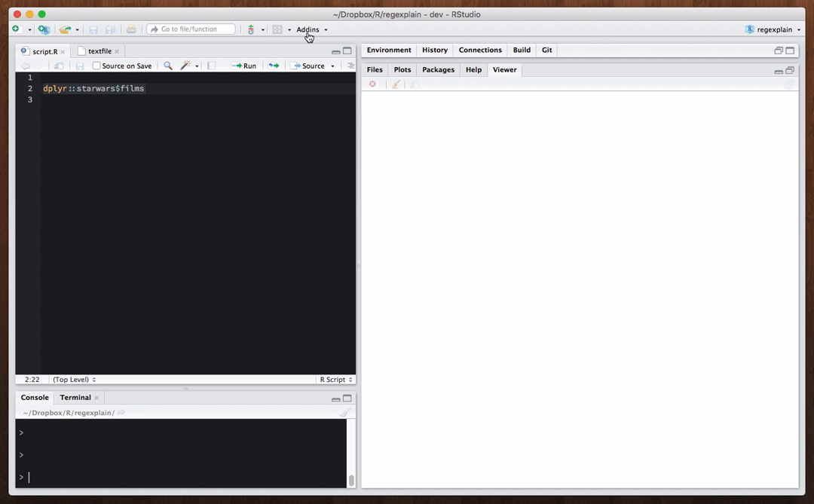Switch to the textfile tab
This screenshot has height=504, width=814.
[99, 51]
